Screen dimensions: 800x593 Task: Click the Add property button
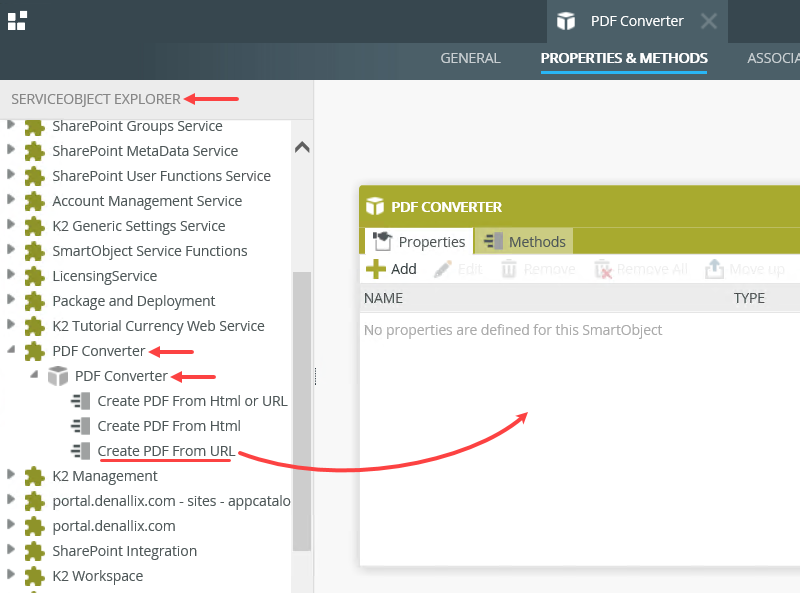coord(392,269)
